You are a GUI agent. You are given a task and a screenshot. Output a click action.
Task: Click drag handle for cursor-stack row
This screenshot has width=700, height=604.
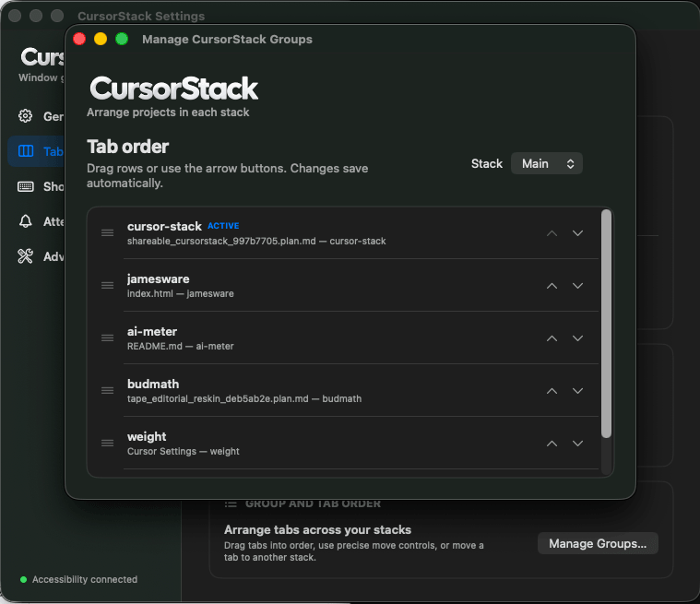pos(107,233)
